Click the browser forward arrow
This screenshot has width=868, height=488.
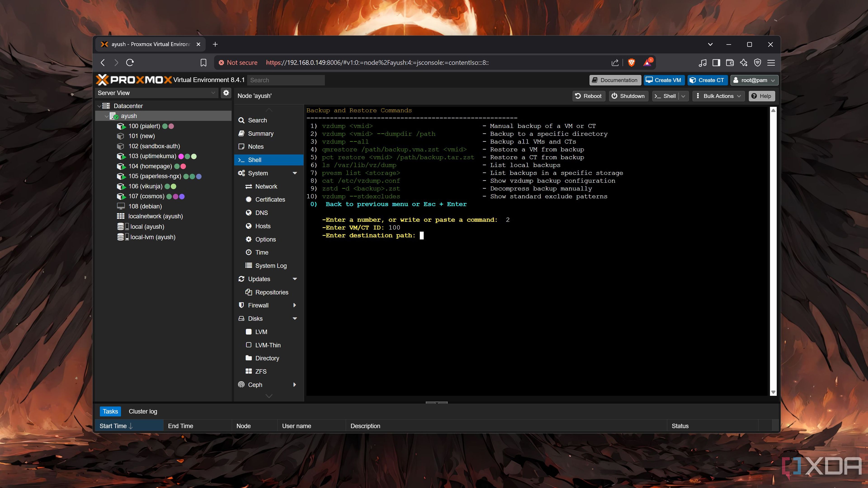tap(116, 63)
